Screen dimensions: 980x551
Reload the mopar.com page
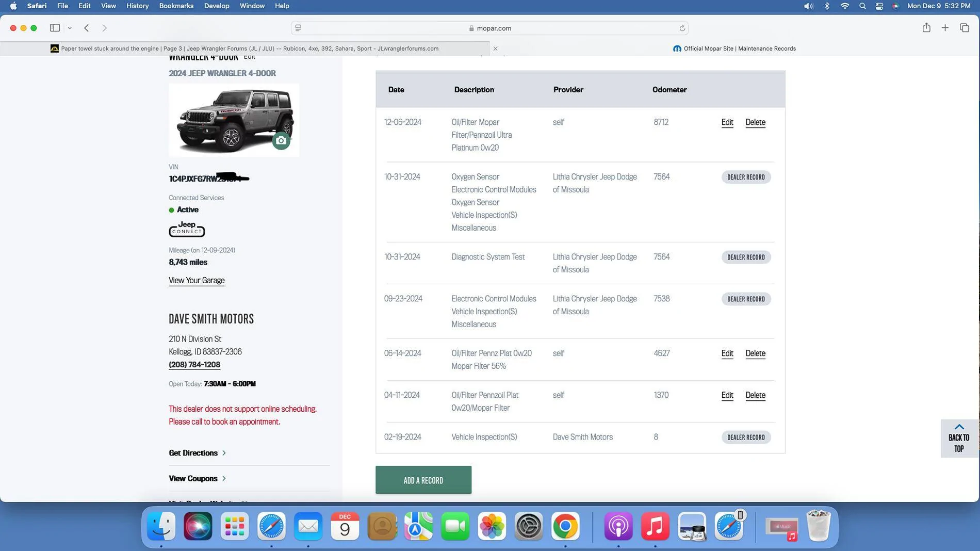682,28
